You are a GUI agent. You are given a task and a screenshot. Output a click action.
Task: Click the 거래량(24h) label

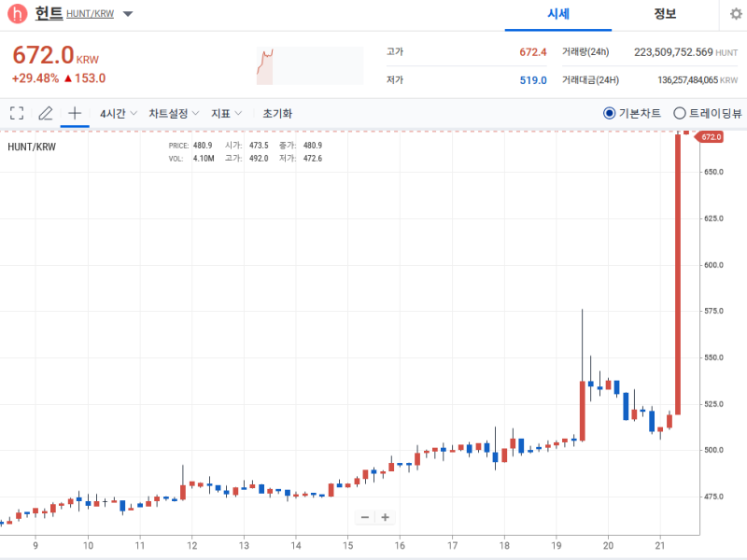(585, 52)
